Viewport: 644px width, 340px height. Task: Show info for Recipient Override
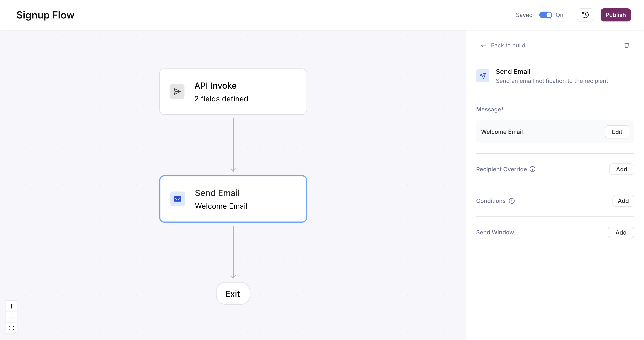point(533,169)
